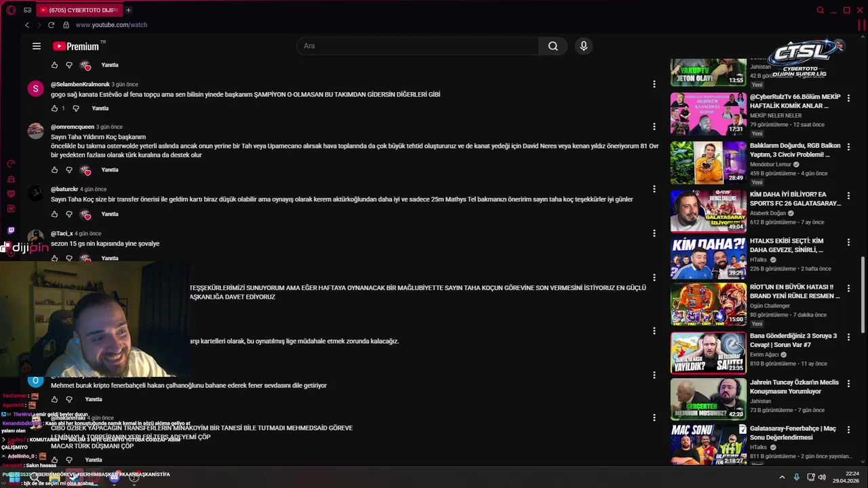Open the Mendebur Lemur channel link
868x488 pixels.
coord(771,164)
